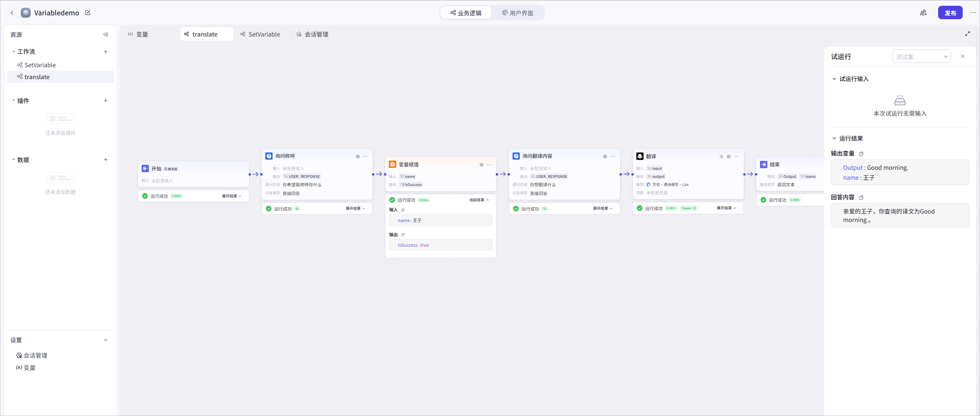Viewport: 980px width, 416px height.
Task: Switch to the 用户界面 tab
Action: (517, 13)
